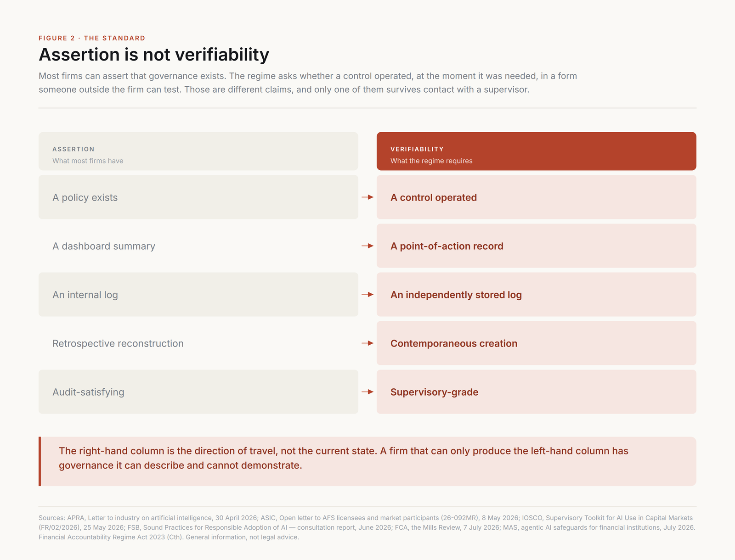Screen dimensions: 735x560
Task: Select the 'A control operated' card
Action: pos(537,197)
